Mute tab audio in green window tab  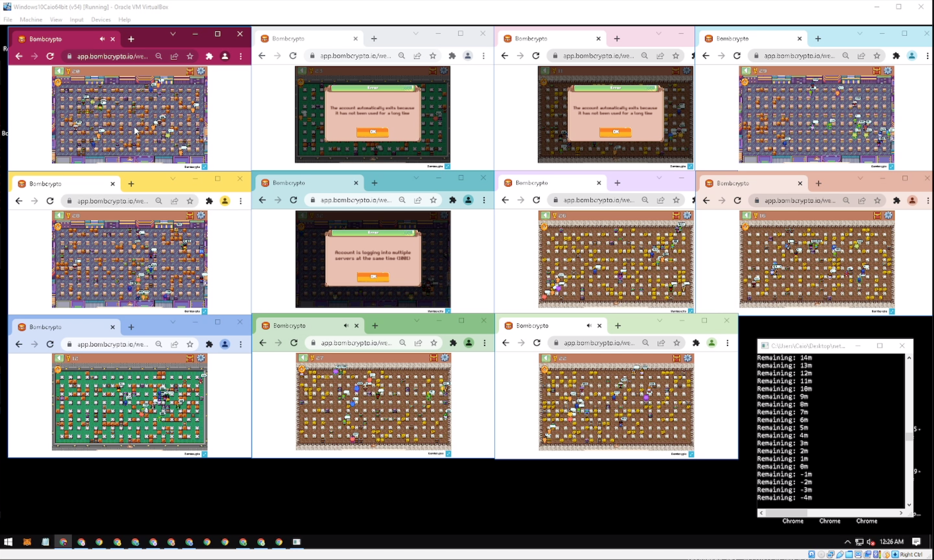[346, 326]
